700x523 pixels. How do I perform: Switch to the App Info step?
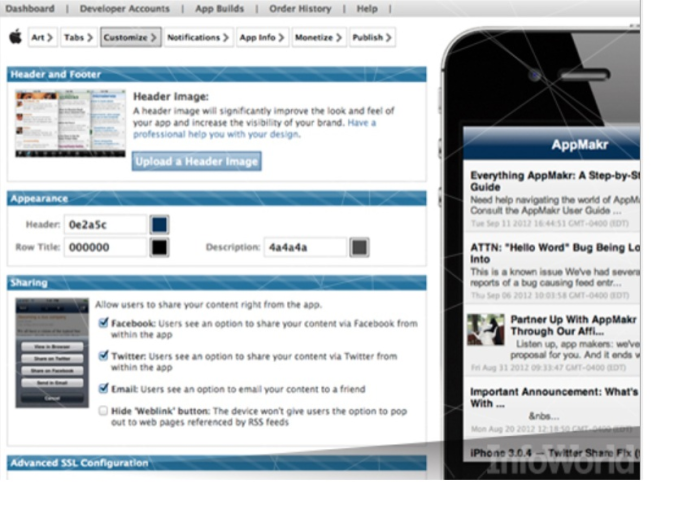262,37
